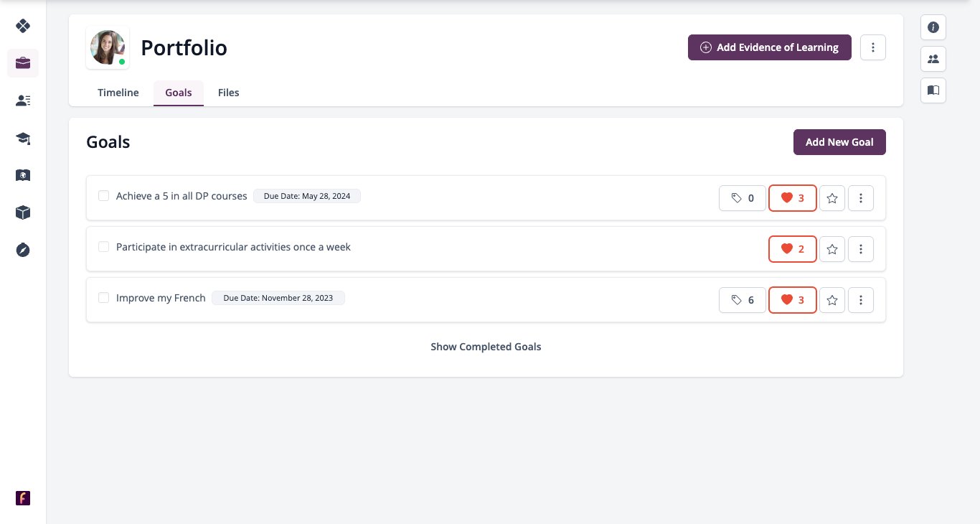
Task: Check off 'Improve my French' goal
Action: click(x=103, y=298)
